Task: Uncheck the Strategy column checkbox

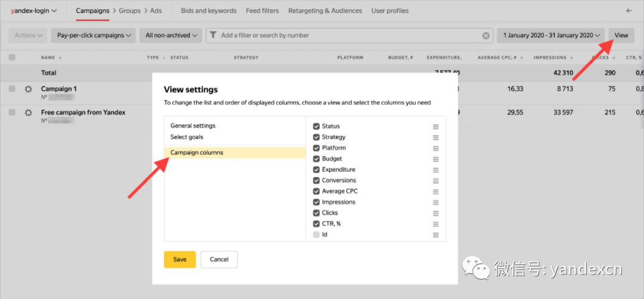Action: point(317,137)
